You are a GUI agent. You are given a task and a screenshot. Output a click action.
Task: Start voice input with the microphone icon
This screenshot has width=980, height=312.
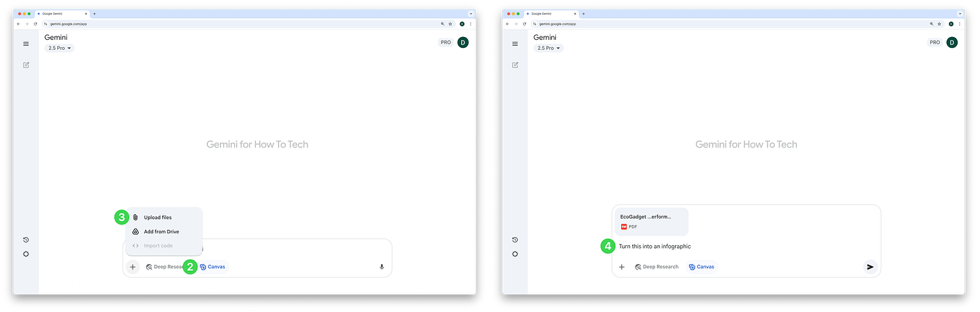click(382, 267)
